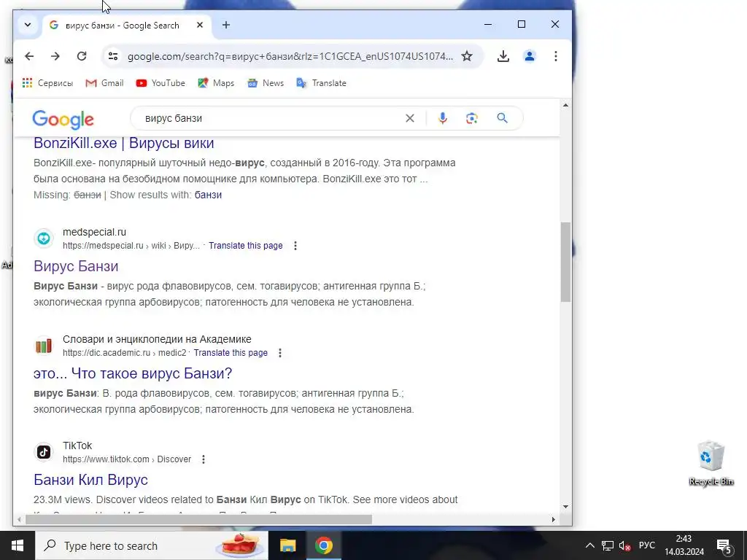The width and height of the screenshot is (747, 560).
Task: Click the vertical scrollbar thumb
Action: pos(565,262)
